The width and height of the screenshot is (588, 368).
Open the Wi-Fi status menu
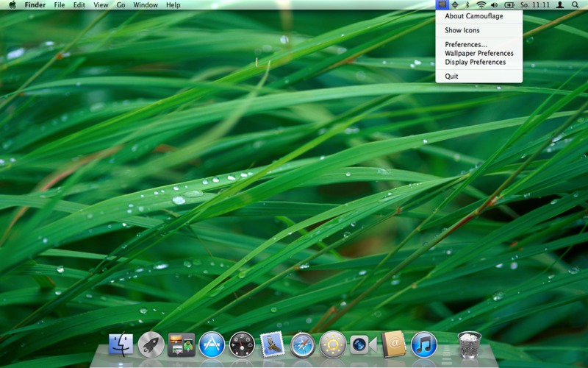[x=481, y=5]
